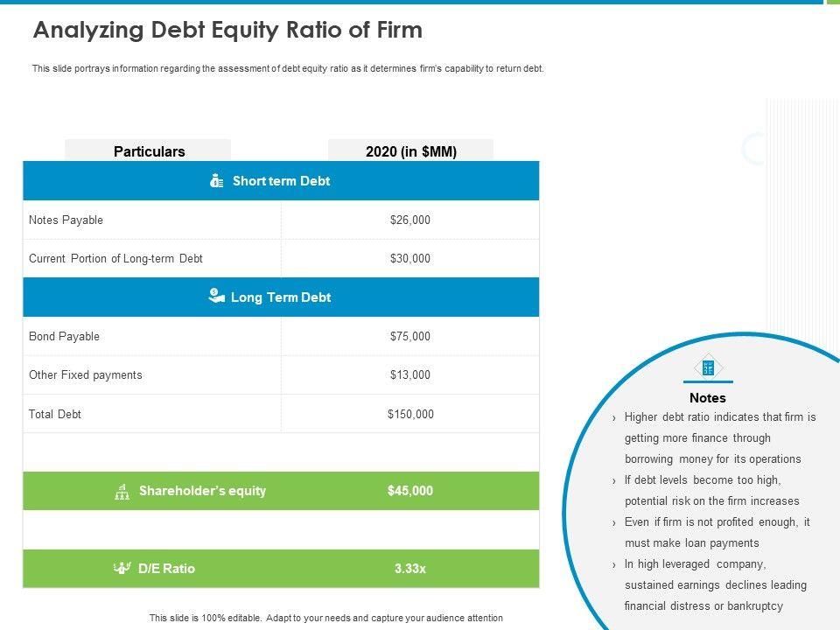840x630 pixels.
Task: Select the Current Portion of Long-term Debt label
Action: tap(115, 259)
